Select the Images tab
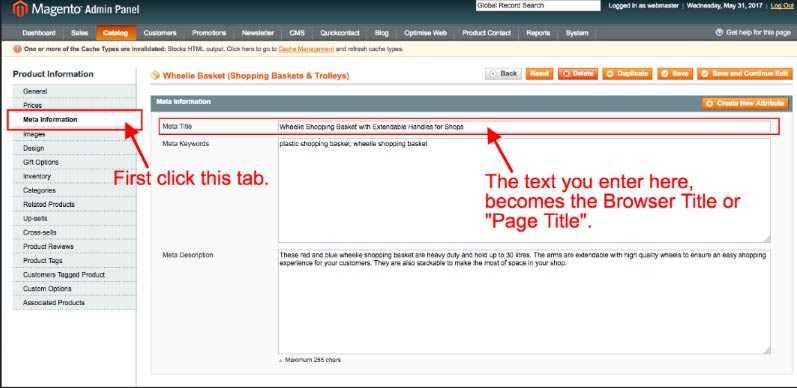This screenshot has width=797, height=388. 74,134
